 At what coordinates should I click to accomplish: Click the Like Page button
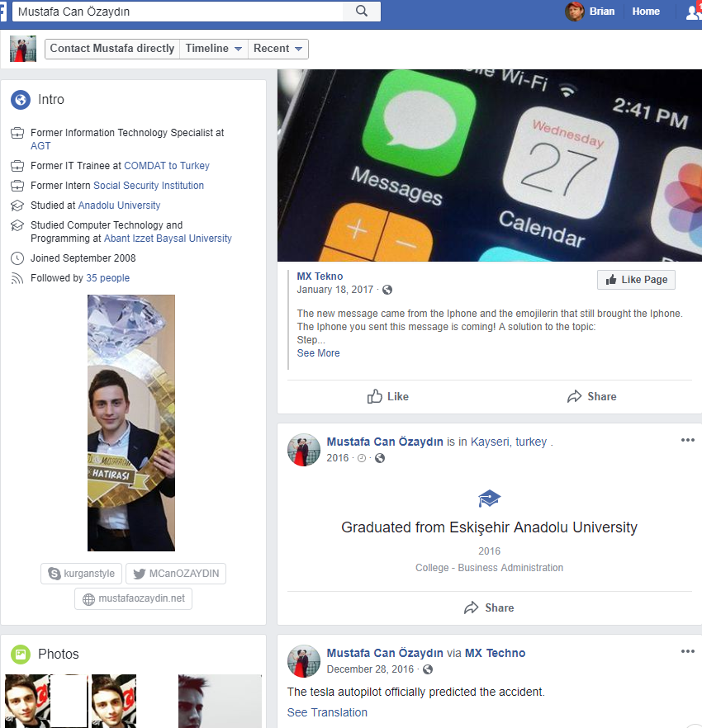(636, 280)
